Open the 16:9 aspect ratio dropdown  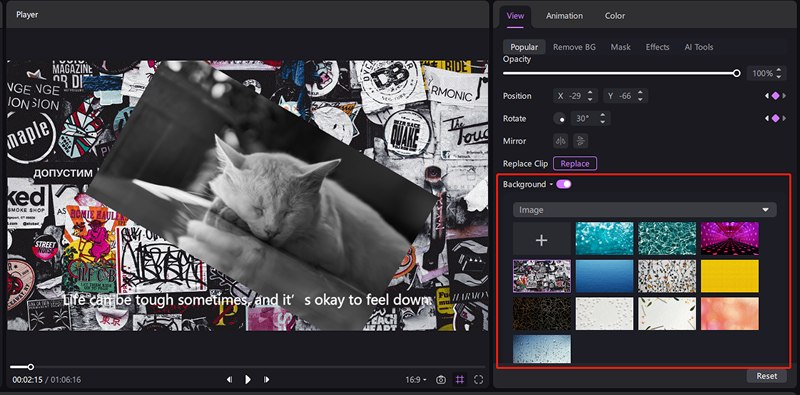pyautogui.click(x=416, y=380)
